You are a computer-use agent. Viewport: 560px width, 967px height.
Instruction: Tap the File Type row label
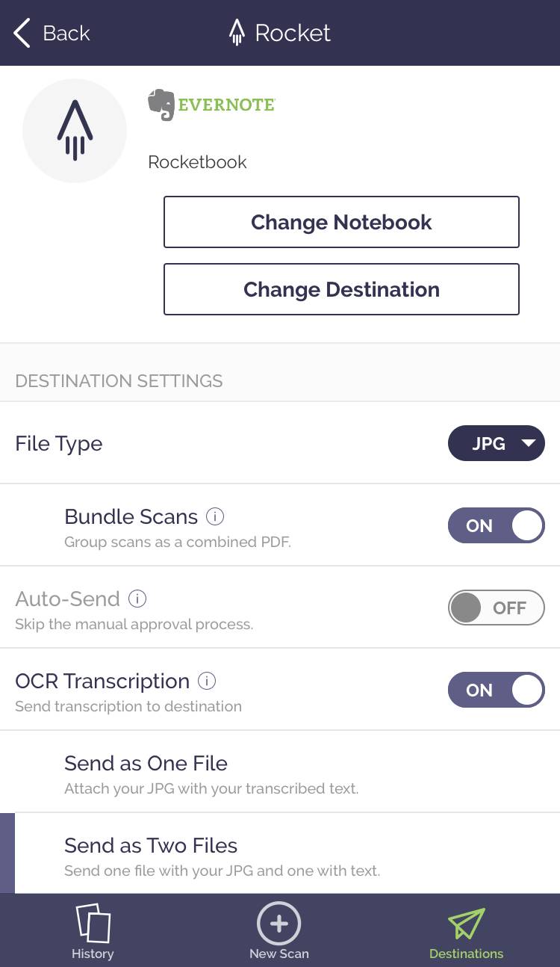click(59, 444)
